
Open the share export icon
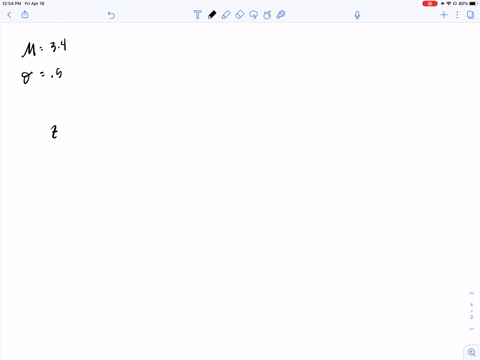coord(25,14)
